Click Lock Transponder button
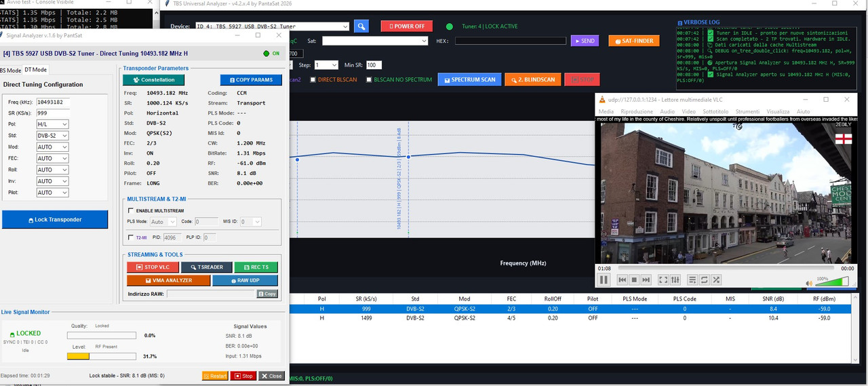 click(x=54, y=219)
